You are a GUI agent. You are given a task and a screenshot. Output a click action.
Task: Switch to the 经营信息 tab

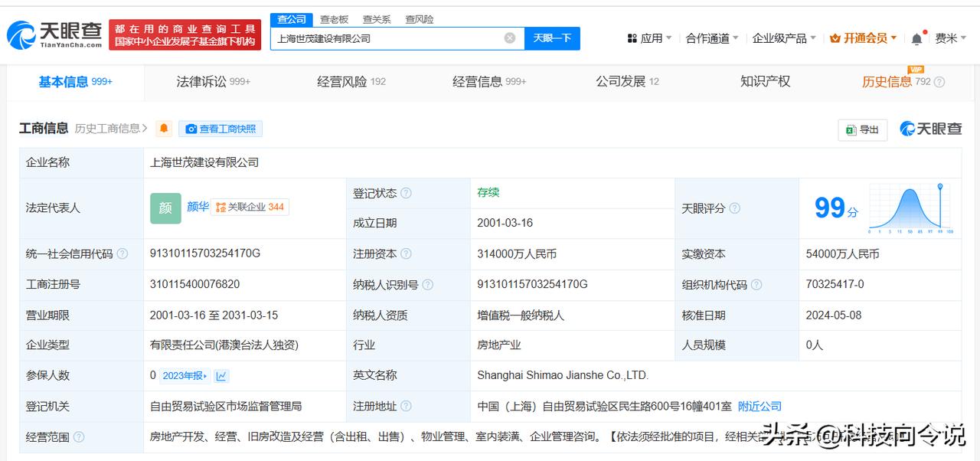click(489, 82)
